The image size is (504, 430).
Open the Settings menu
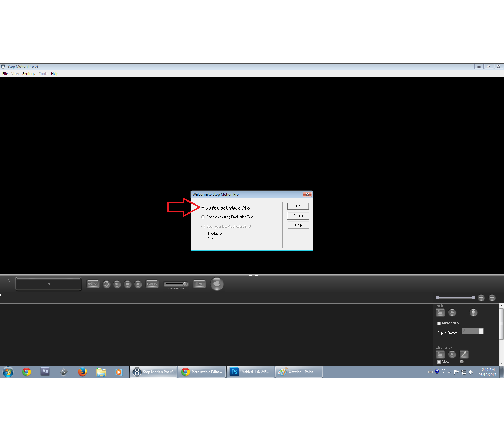click(x=28, y=73)
